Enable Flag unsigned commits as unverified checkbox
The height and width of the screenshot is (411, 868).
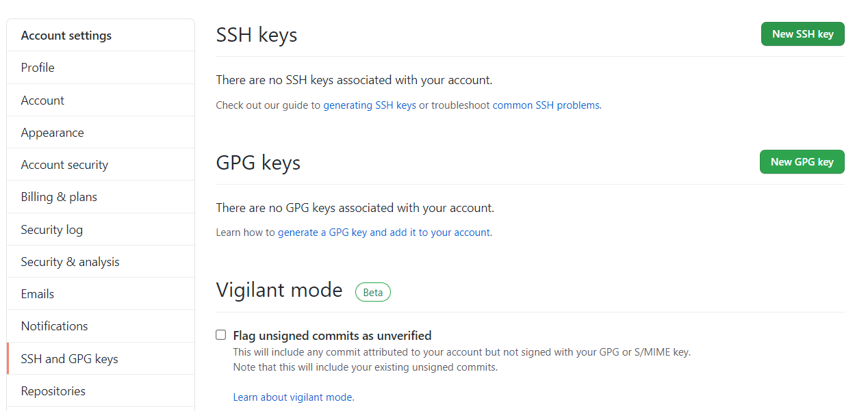tap(221, 335)
